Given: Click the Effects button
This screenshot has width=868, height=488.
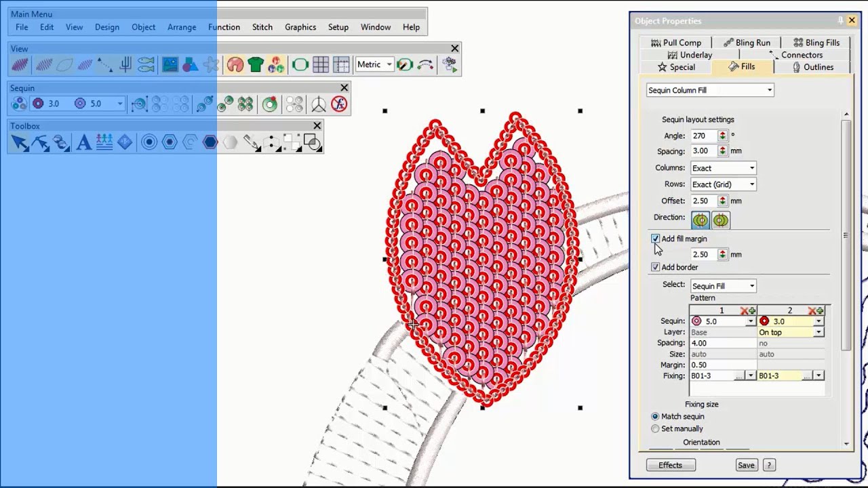Looking at the screenshot, I should [671, 465].
